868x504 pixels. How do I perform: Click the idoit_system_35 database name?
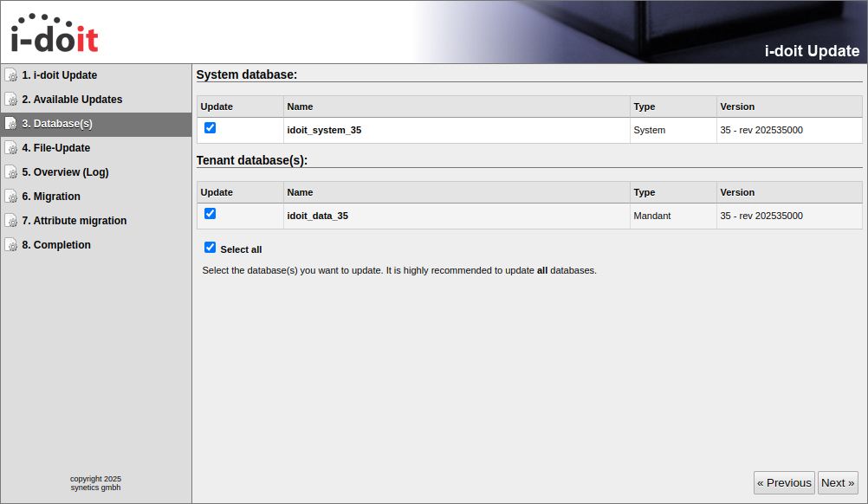coord(324,130)
